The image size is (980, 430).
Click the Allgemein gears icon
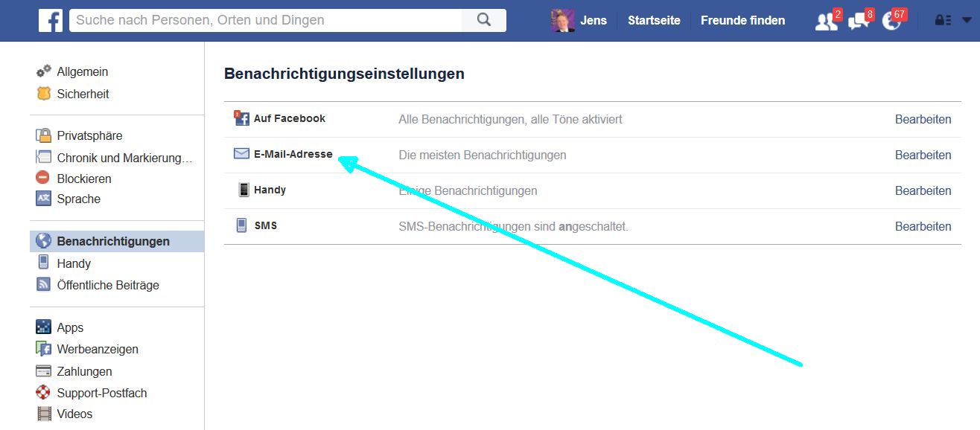pyautogui.click(x=44, y=71)
